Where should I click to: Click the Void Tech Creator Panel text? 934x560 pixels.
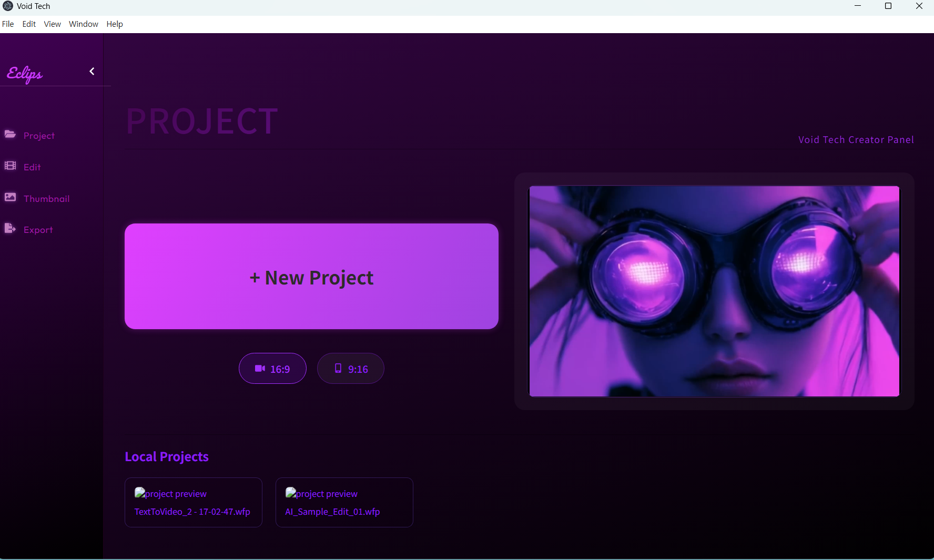point(856,140)
